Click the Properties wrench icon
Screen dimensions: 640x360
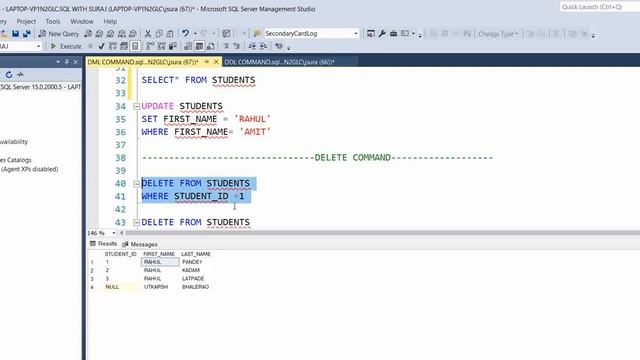(x=382, y=33)
